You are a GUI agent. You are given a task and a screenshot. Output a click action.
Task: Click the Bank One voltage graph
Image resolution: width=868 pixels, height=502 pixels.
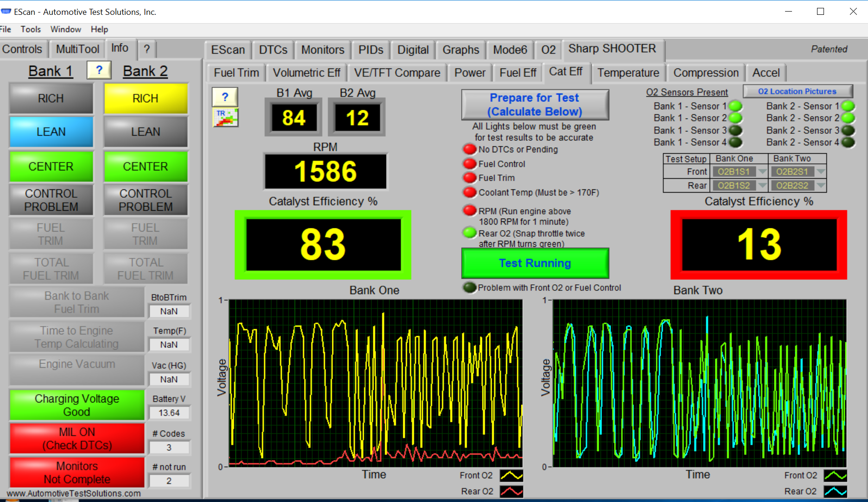point(375,383)
